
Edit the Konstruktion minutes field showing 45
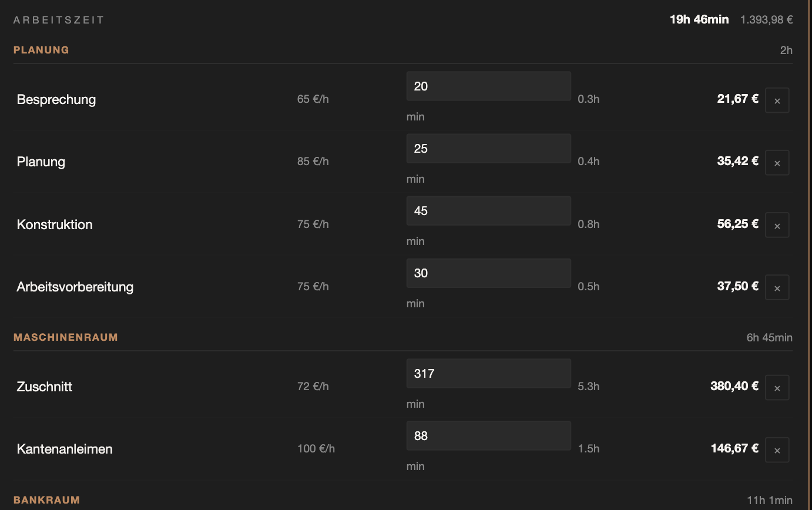pyautogui.click(x=488, y=211)
